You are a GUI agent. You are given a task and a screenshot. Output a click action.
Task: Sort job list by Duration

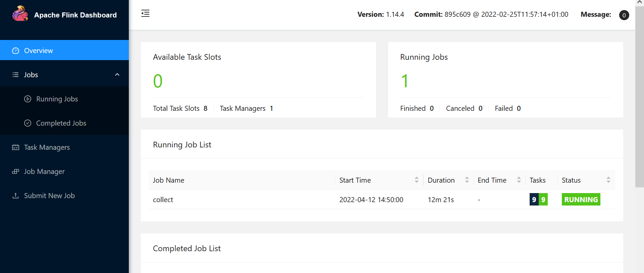point(467,180)
